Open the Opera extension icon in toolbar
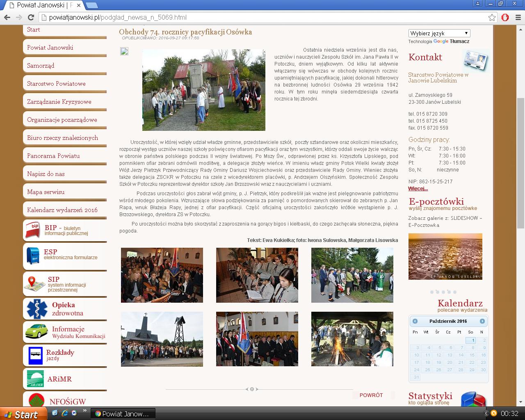Screen dimensions: 525x420 (505, 17)
